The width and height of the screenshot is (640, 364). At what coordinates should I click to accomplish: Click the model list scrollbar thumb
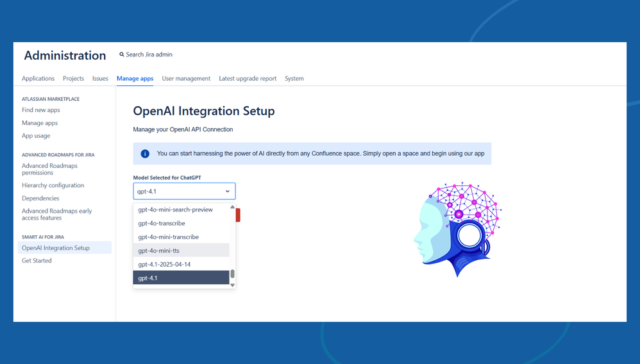click(232, 274)
